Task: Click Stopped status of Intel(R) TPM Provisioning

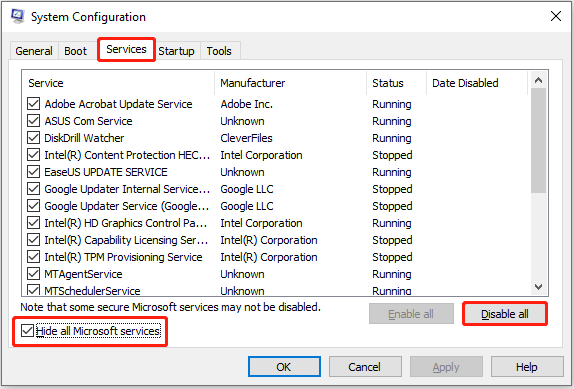Action: click(x=392, y=257)
